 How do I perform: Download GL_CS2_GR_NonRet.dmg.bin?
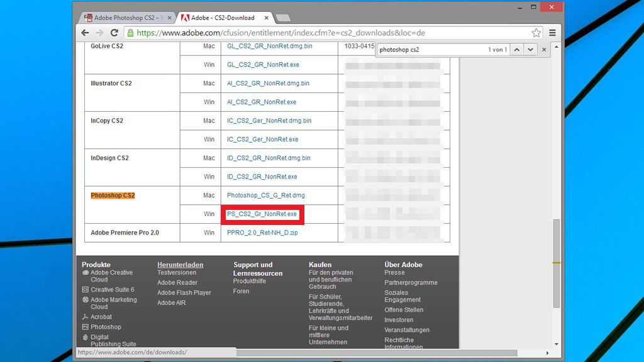pyautogui.click(x=269, y=46)
